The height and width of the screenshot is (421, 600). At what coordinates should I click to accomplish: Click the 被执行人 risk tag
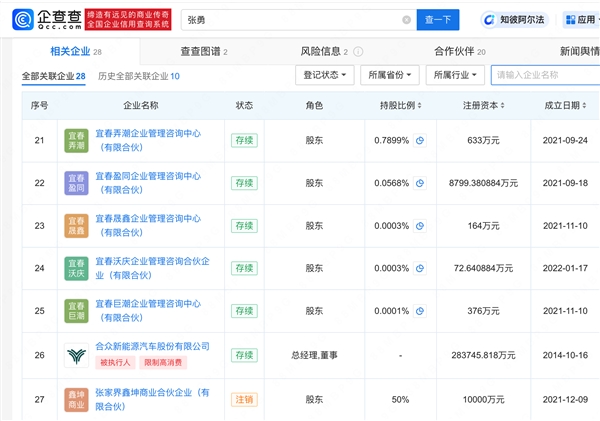pos(115,362)
